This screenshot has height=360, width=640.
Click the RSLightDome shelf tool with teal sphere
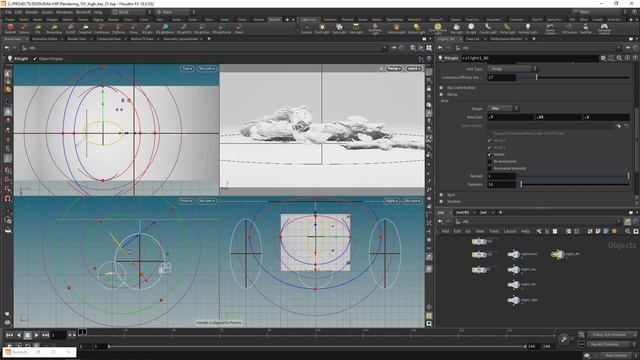pyautogui.click(x=165, y=29)
